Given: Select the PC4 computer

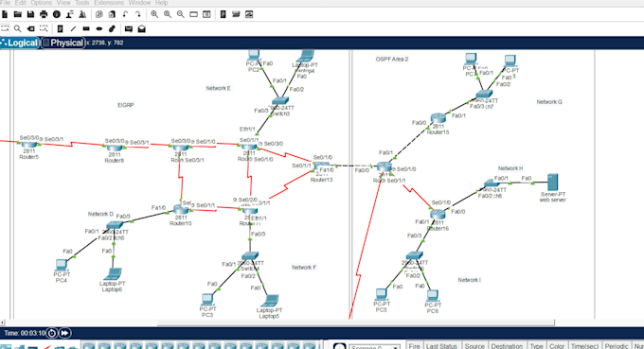Looking at the screenshot, I should [62, 265].
